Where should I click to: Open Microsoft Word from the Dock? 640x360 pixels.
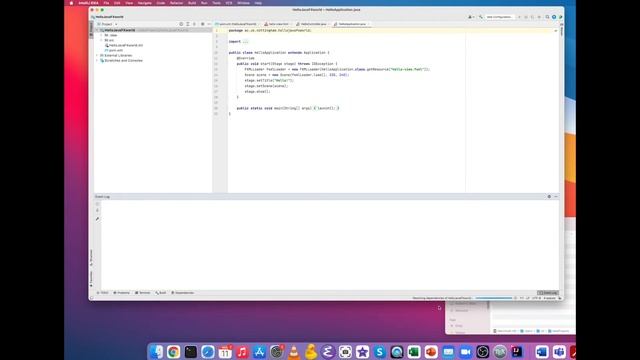point(542,352)
